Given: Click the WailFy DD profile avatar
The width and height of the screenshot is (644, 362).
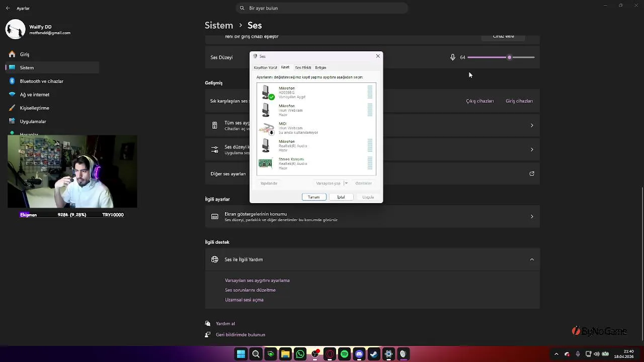Looking at the screenshot, I should pyautogui.click(x=15, y=30).
